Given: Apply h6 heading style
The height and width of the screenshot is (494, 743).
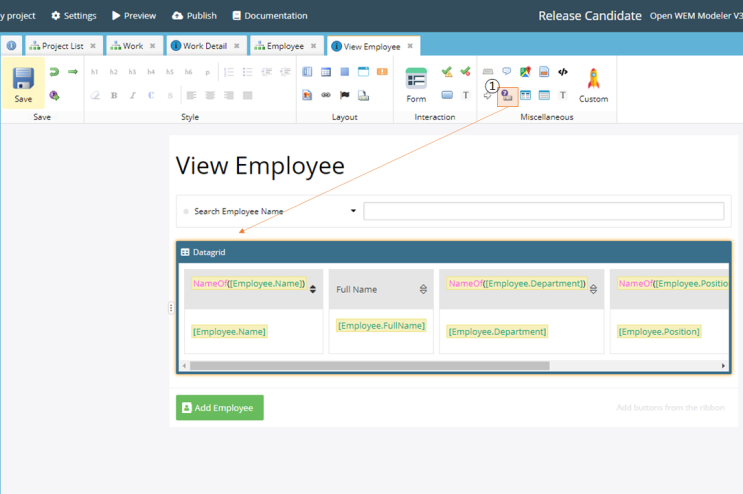Looking at the screenshot, I should pyautogui.click(x=189, y=72).
